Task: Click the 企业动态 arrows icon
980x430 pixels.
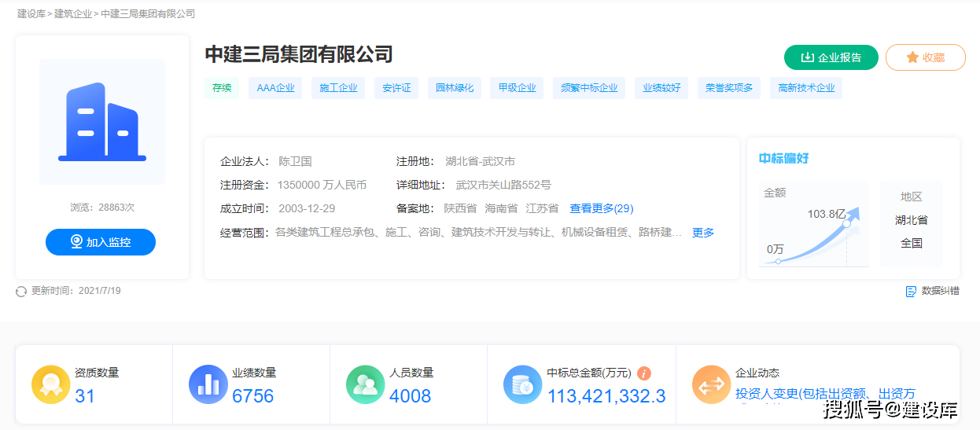Action: (x=712, y=385)
